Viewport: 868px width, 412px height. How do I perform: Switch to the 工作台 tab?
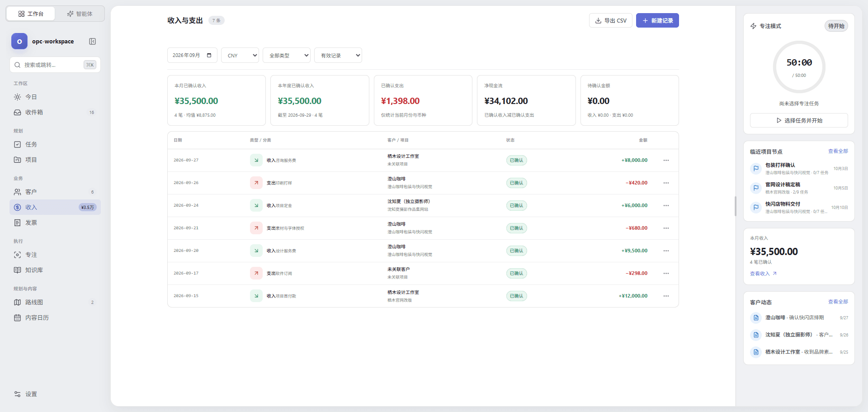(x=31, y=14)
